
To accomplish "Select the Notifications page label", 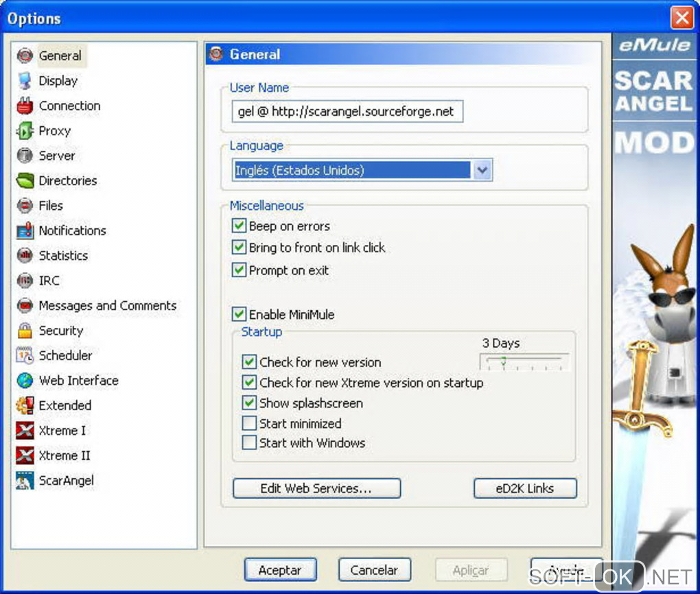I will (72, 230).
